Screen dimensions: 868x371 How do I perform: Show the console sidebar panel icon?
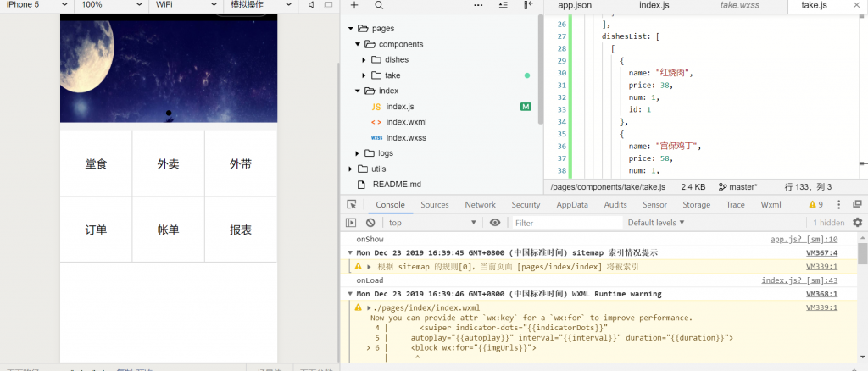351,222
